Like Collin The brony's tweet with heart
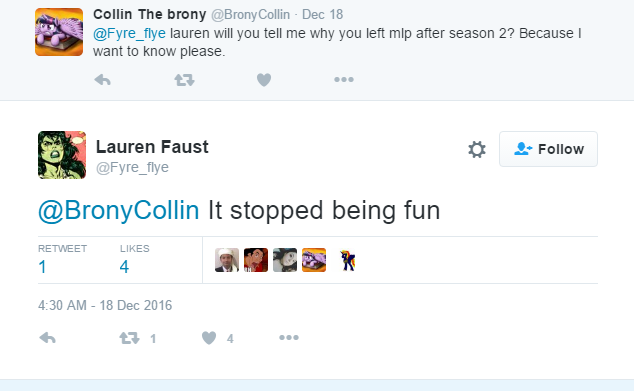This screenshot has height=391, width=634. pos(264,80)
